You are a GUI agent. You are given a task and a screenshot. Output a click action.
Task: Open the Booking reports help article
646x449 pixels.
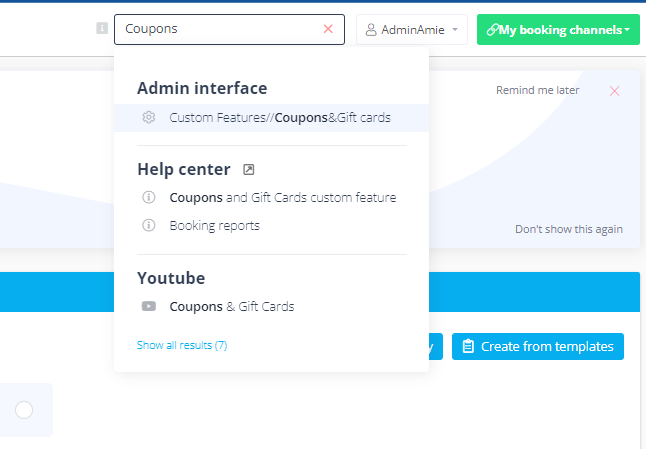coord(215,226)
